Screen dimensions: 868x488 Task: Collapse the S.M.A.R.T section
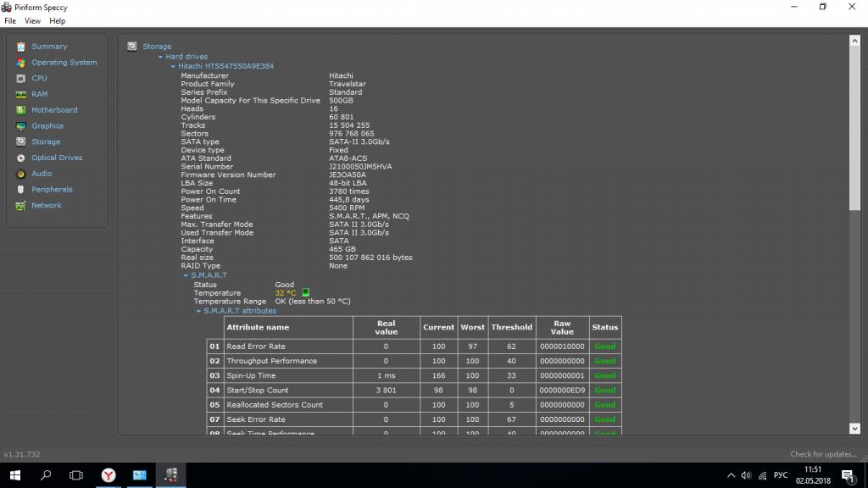coord(186,275)
